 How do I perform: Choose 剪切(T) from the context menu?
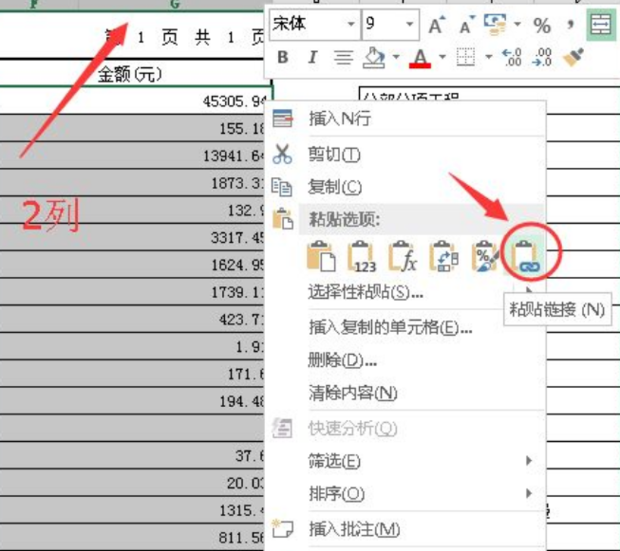coord(335,154)
